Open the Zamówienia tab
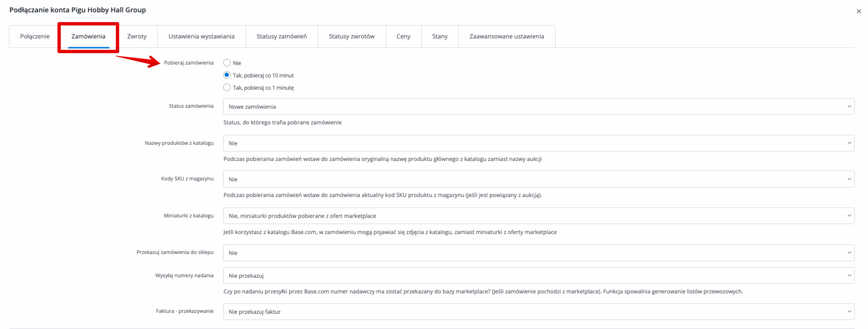Screen dimensions: 868x329 88,36
